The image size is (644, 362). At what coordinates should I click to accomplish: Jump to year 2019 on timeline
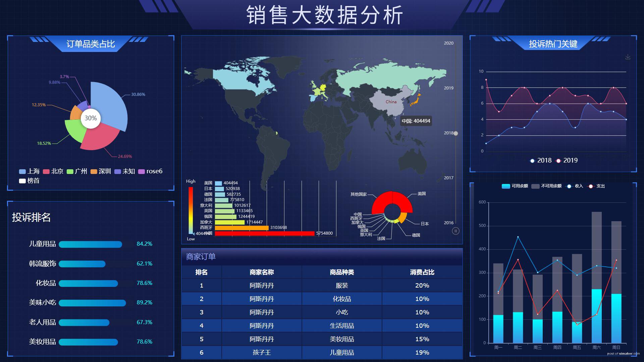(x=448, y=88)
